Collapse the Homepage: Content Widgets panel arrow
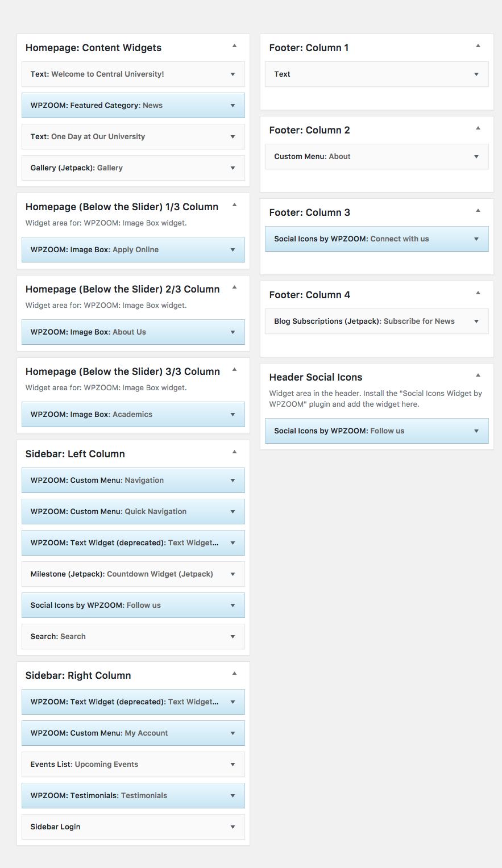The width and height of the screenshot is (502, 868). (234, 46)
